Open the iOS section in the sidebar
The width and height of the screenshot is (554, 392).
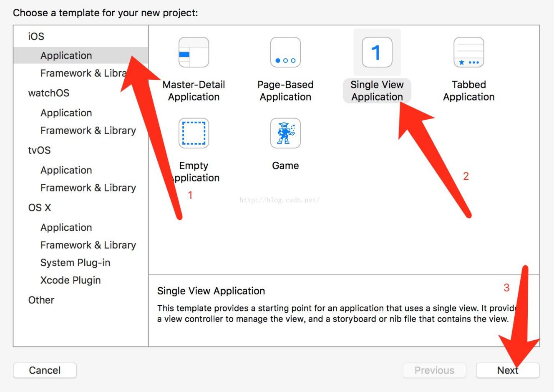[x=35, y=36]
